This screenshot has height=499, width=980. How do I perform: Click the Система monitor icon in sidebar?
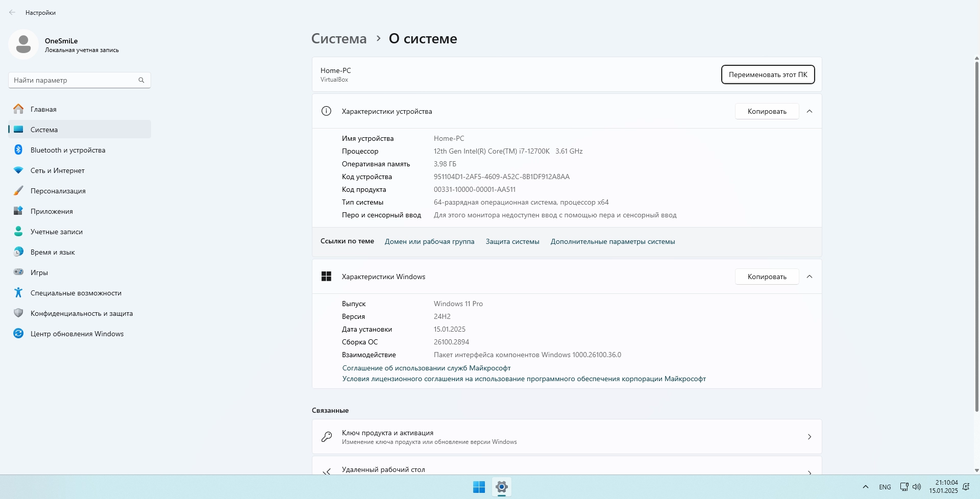18,129
